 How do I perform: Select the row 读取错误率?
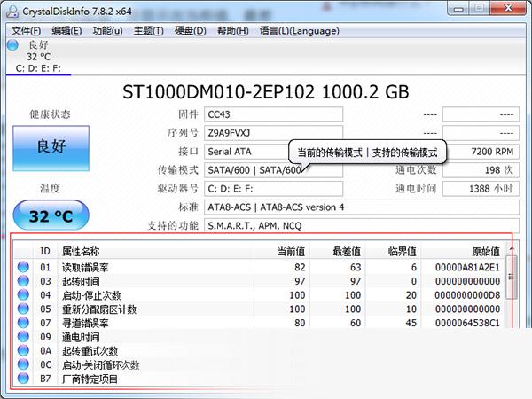click(260, 267)
